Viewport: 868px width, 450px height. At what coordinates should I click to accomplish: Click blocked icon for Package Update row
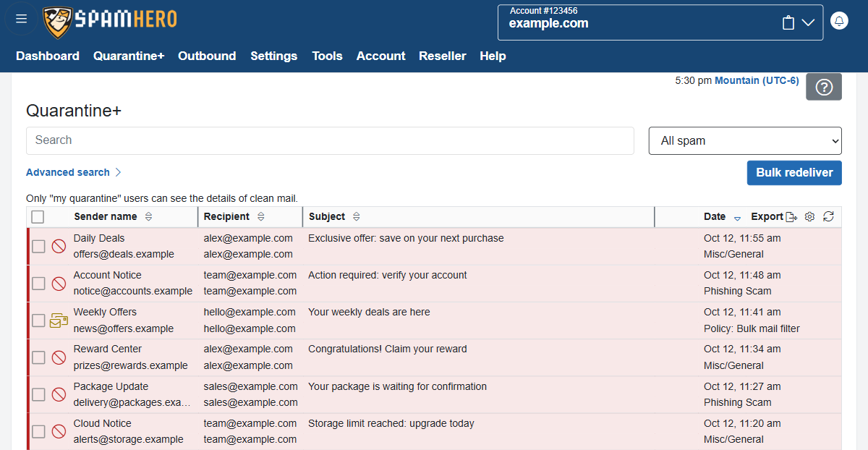(59, 394)
